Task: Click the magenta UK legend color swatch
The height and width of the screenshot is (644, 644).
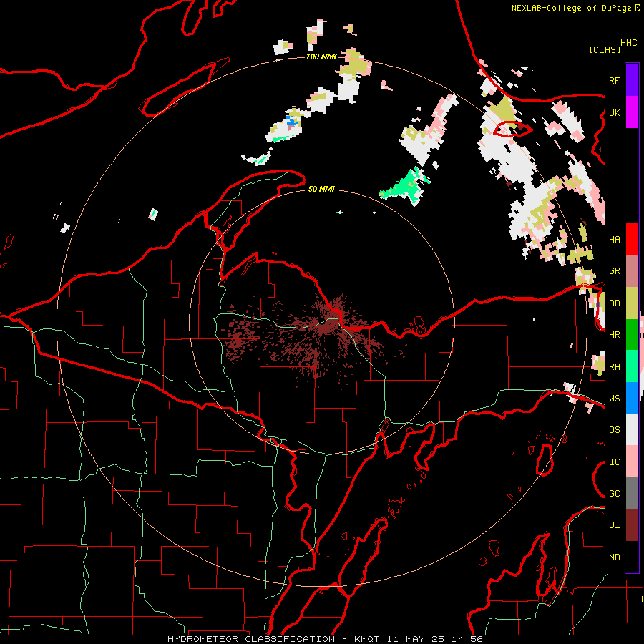Action: [632, 112]
